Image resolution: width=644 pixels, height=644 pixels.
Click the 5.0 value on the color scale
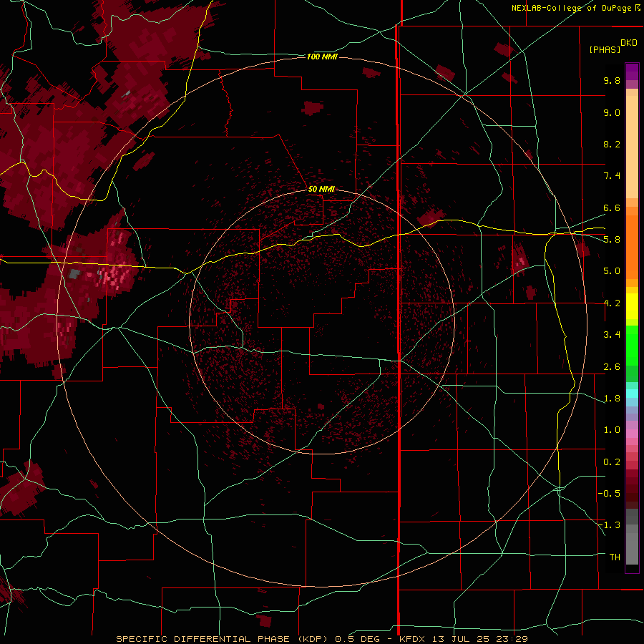[x=612, y=271]
